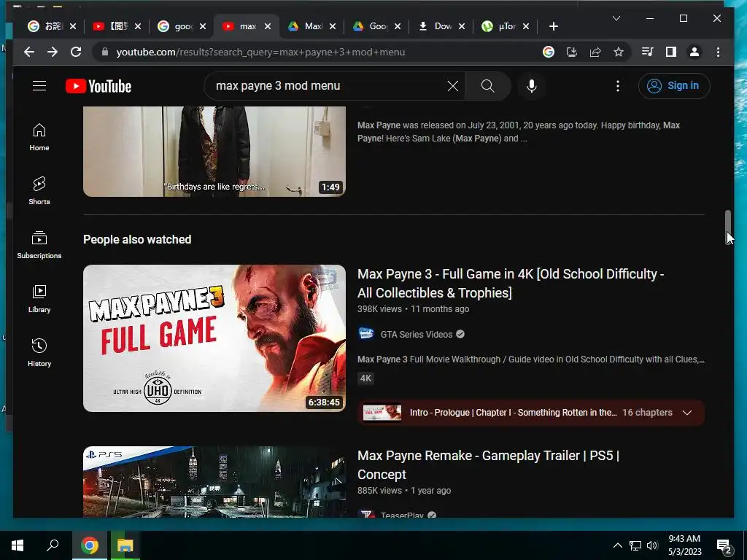This screenshot has height=560, width=747.
Task: Click the 4K badge under the video description
Action: (366, 378)
